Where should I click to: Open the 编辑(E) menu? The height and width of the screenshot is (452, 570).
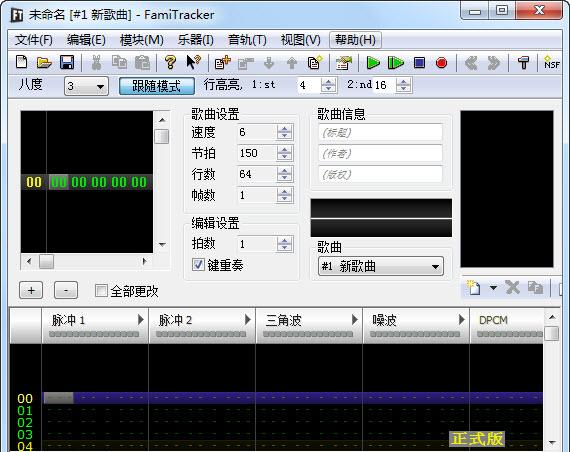pyautogui.click(x=86, y=40)
